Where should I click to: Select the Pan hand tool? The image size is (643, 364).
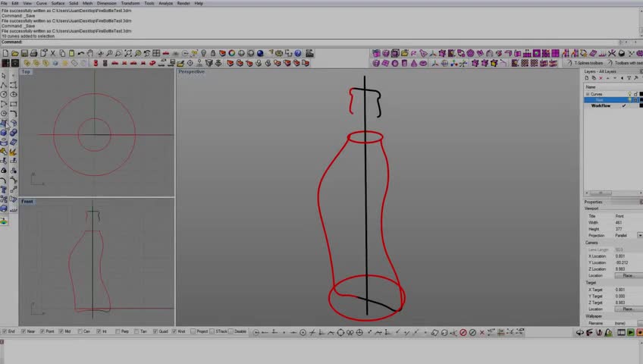tap(90, 53)
